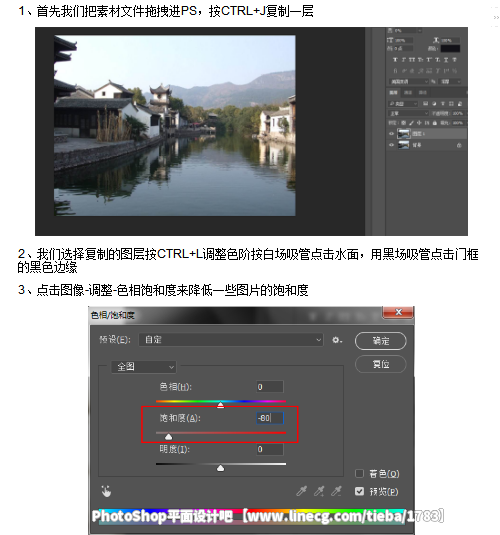This screenshot has height=535, width=500.
Task: Hide the background layer eye icon
Action: [x=391, y=145]
